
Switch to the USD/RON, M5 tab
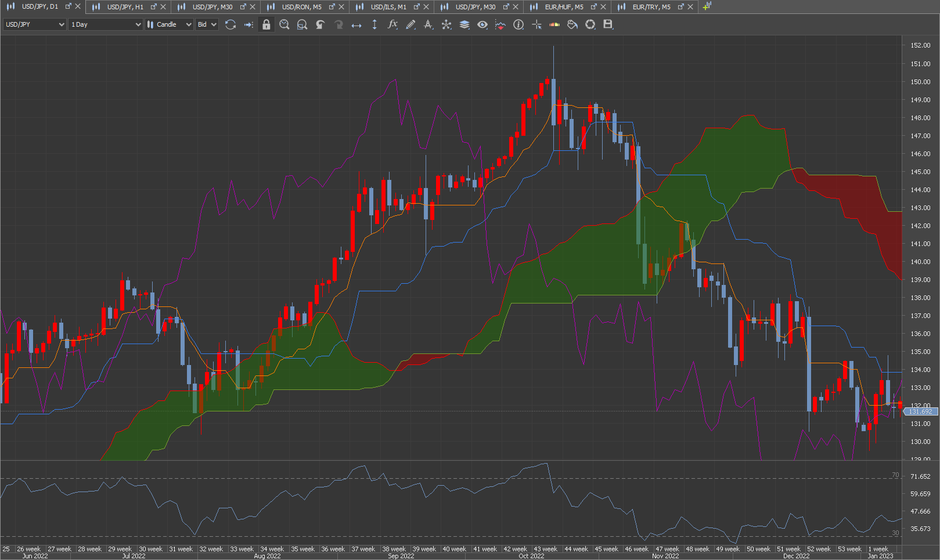(x=301, y=7)
